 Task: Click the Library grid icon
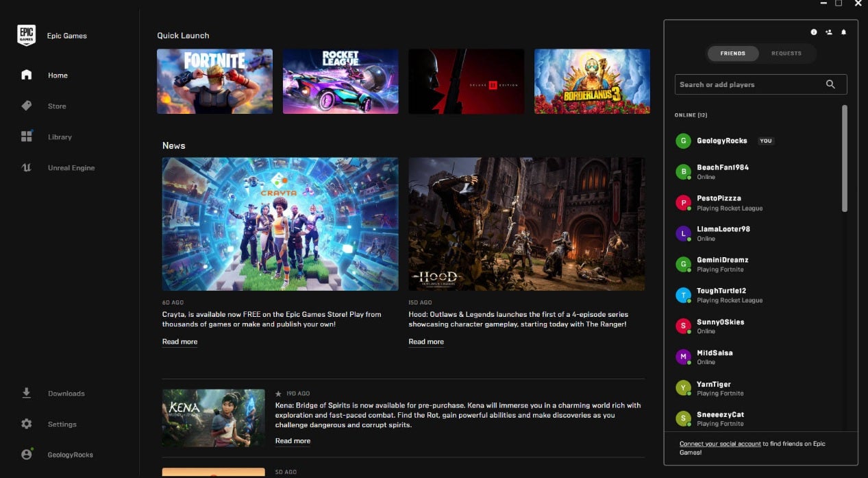tap(26, 136)
